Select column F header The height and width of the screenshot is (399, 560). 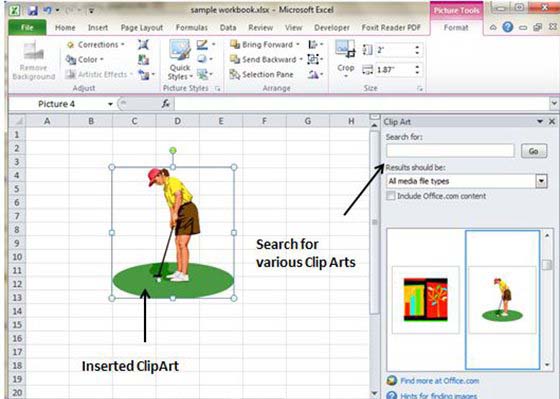(264, 121)
